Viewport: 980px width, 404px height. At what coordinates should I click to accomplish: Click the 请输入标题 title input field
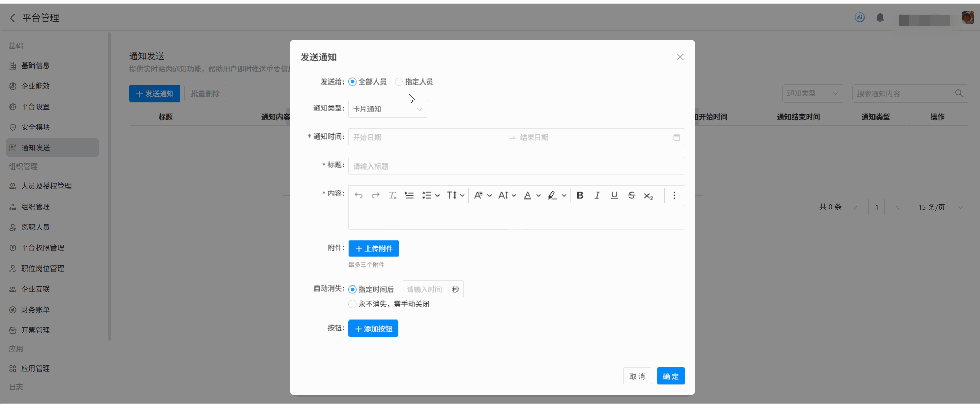[x=515, y=166]
